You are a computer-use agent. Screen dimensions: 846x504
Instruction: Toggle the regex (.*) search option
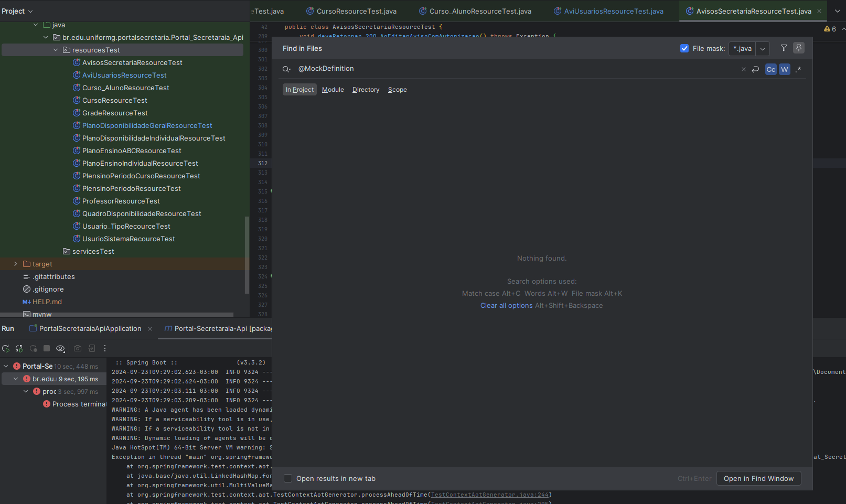(x=798, y=69)
